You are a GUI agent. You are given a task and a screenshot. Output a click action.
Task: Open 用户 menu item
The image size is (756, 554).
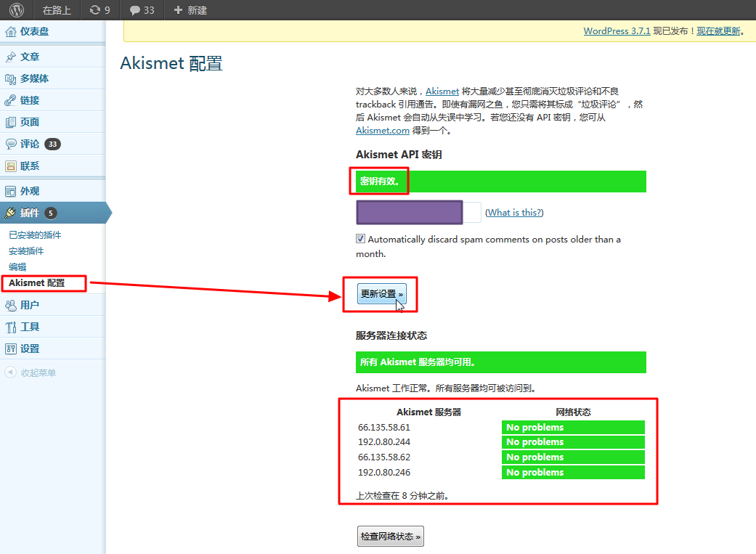(x=53, y=305)
